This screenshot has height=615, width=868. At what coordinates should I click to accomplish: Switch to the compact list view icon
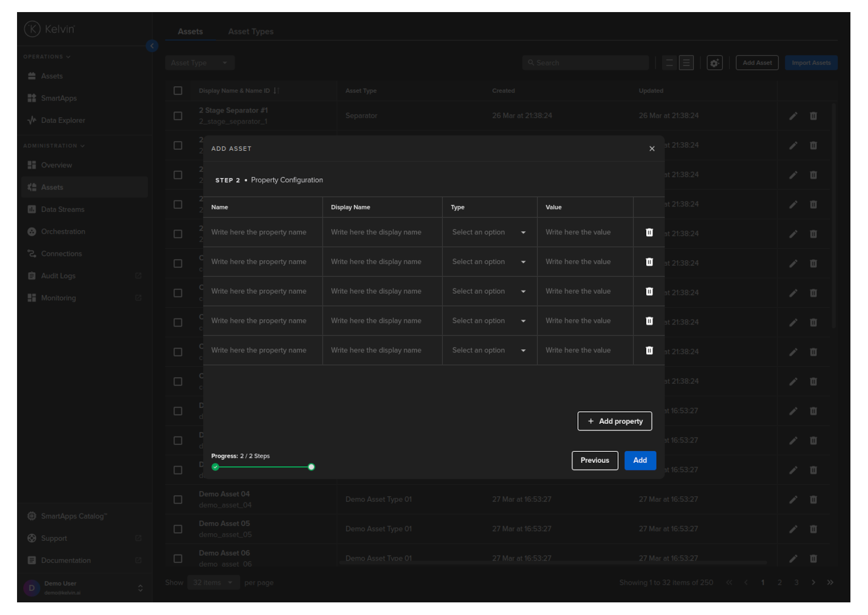coord(669,63)
